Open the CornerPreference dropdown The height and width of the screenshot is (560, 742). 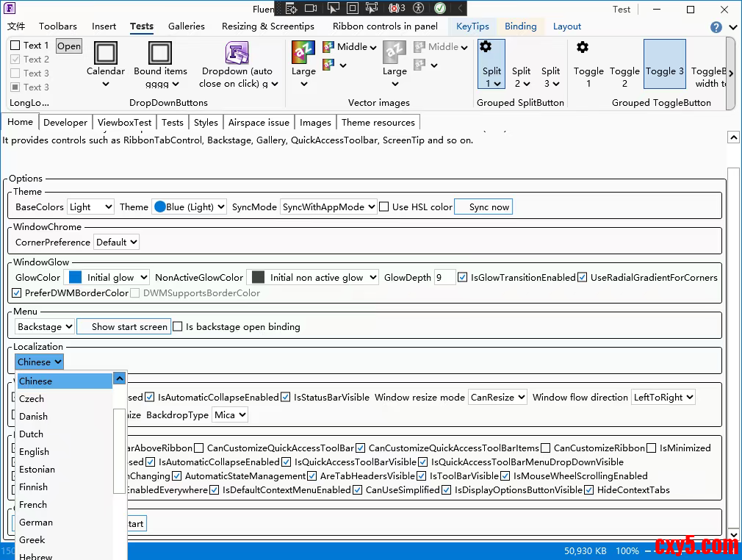pyautogui.click(x=116, y=243)
